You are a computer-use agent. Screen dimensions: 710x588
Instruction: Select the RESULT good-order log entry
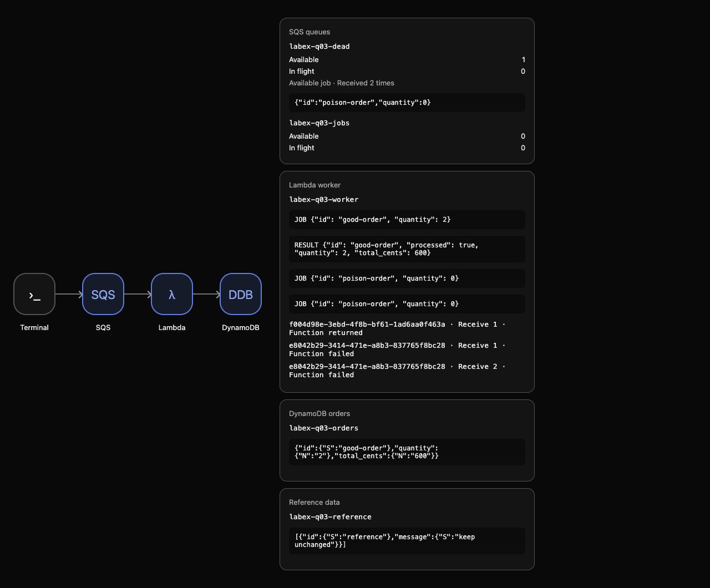pos(407,249)
